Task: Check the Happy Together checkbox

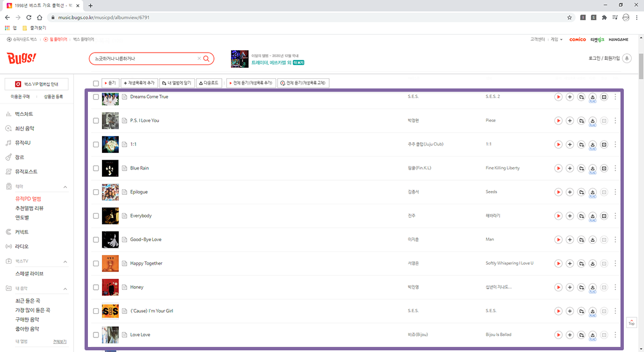Action: pos(96,264)
